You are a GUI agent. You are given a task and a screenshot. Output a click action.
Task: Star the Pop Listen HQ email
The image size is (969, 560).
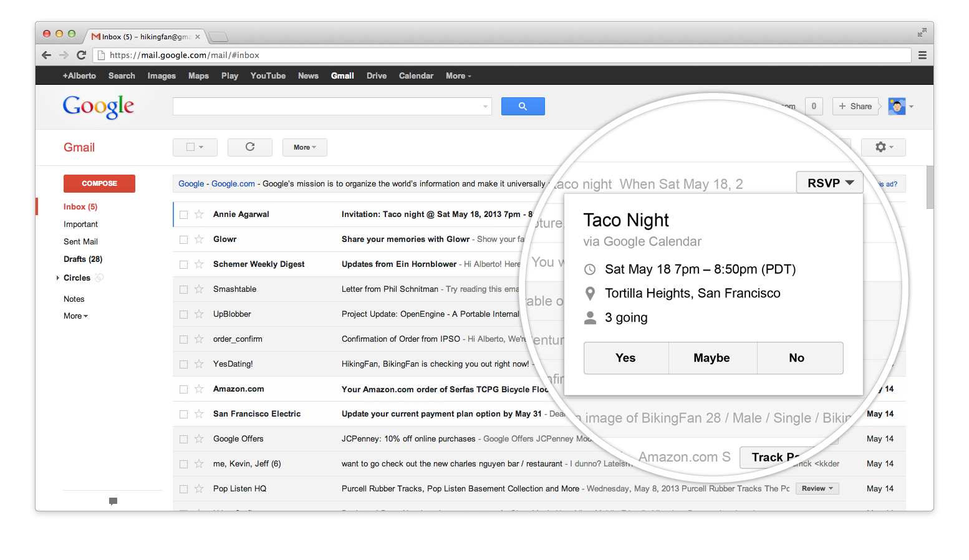pos(199,489)
